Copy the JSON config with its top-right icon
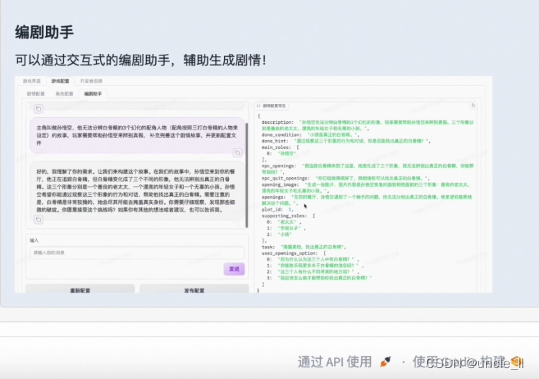This screenshot has width=539, height=379. (473, 105)
